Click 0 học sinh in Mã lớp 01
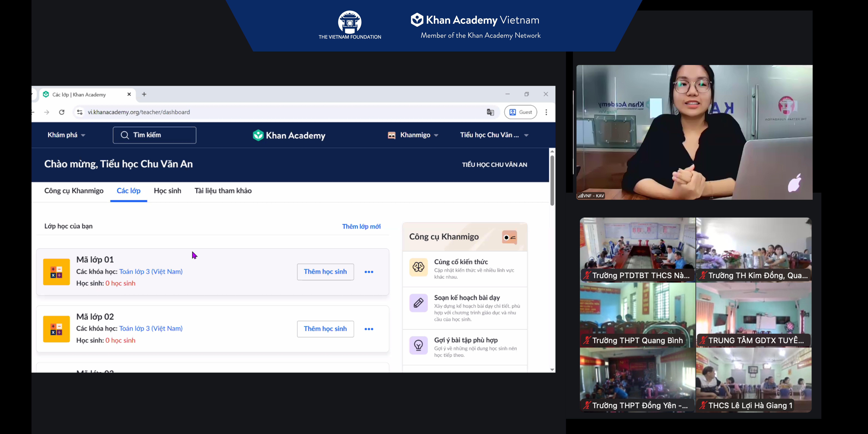868x434 pixels. (120, 283)
